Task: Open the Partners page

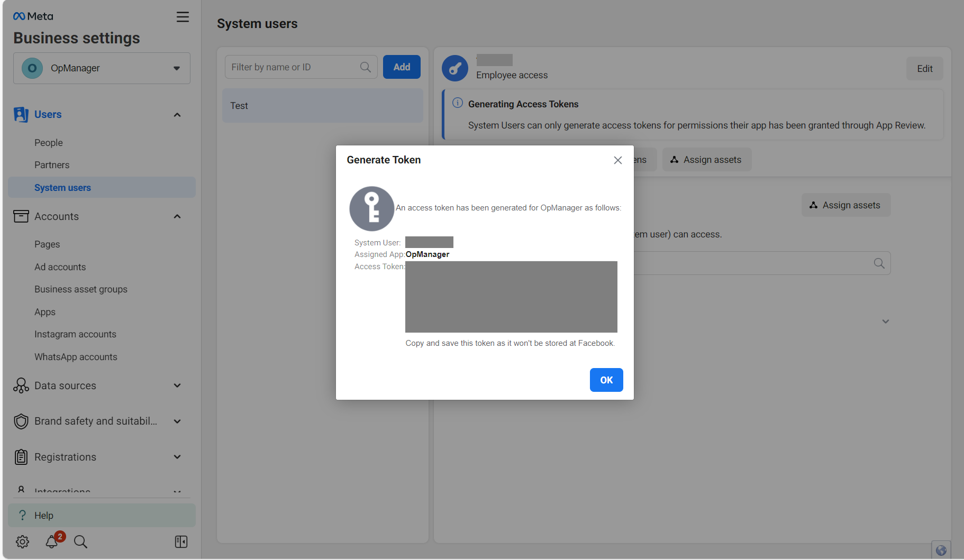Action: click(x=52, y=165)
